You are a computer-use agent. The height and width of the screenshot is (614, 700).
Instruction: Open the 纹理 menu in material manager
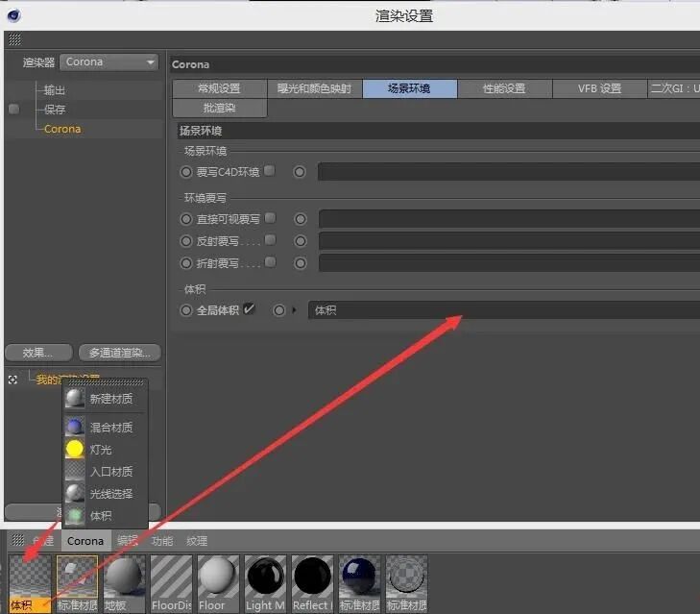pyautogui.click(x=197, y=541)
